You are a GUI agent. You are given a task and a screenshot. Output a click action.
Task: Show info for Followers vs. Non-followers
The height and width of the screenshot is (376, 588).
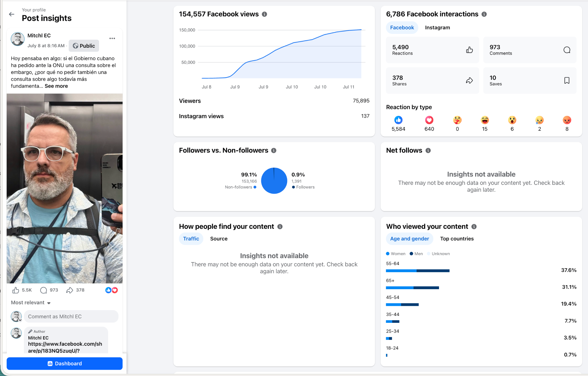tap(274, 150)
